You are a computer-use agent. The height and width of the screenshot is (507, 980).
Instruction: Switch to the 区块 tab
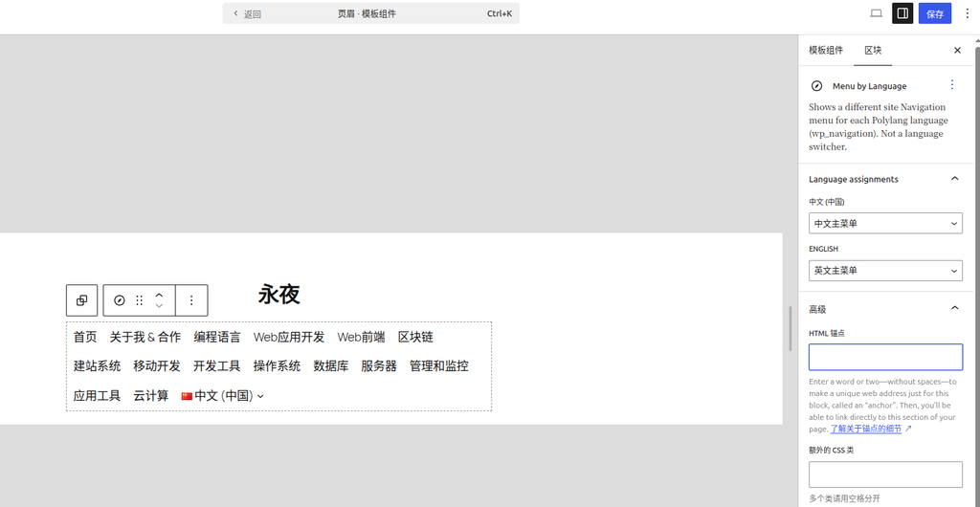[x=873, y=51]
